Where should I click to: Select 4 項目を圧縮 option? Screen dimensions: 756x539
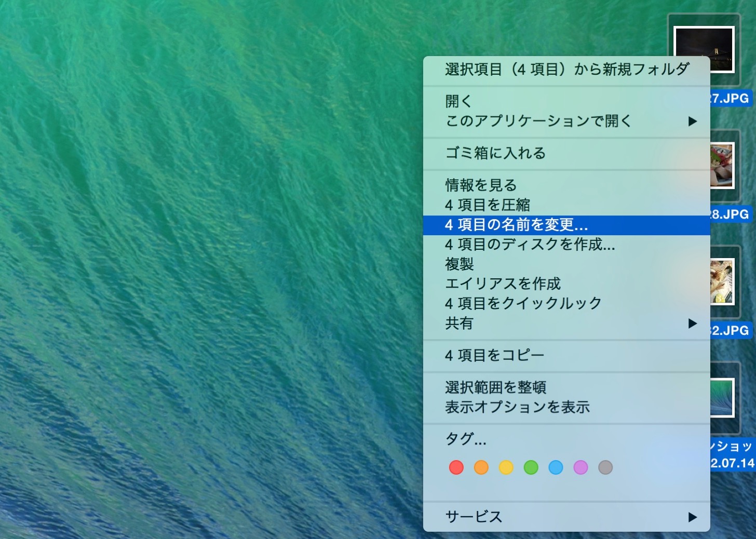coord(566,205)
